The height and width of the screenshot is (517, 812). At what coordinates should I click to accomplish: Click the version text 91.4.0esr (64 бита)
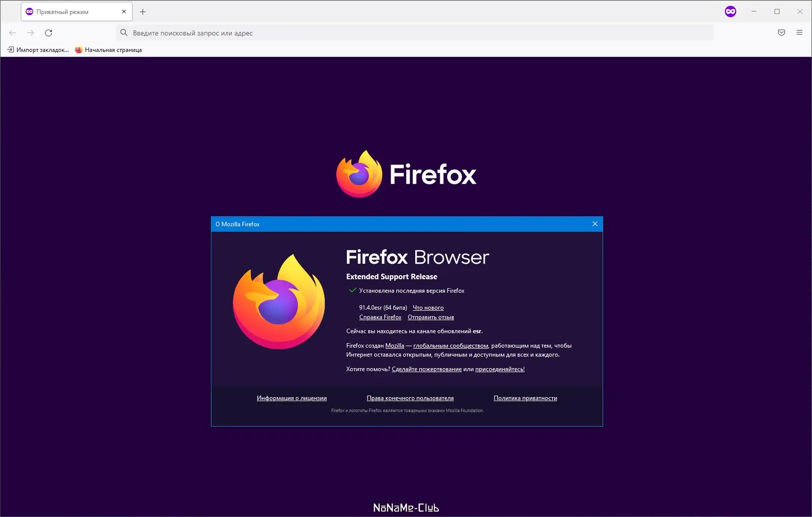383,308
